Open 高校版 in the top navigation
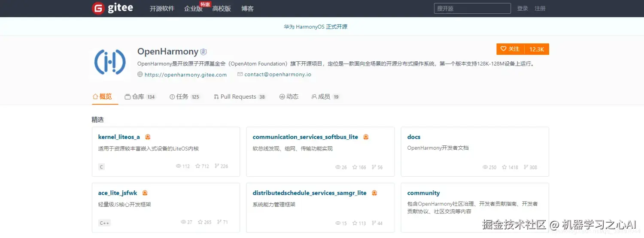 [x=222, y=9]
